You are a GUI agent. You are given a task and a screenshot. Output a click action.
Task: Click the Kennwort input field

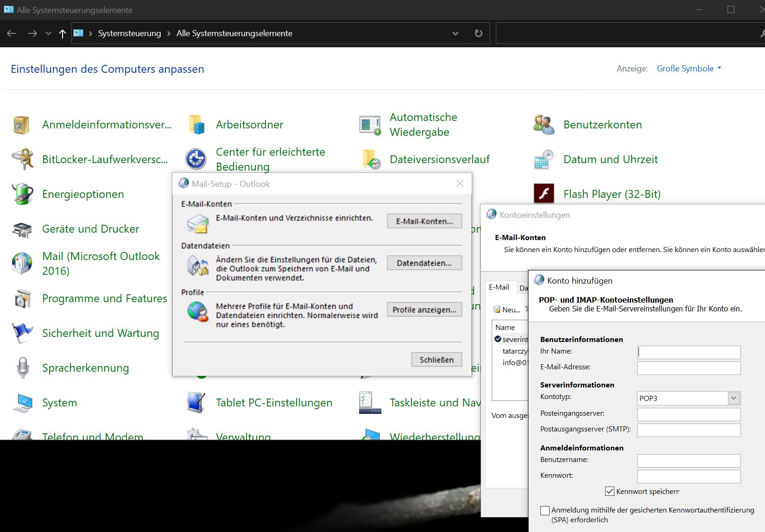tap(689, 476)
